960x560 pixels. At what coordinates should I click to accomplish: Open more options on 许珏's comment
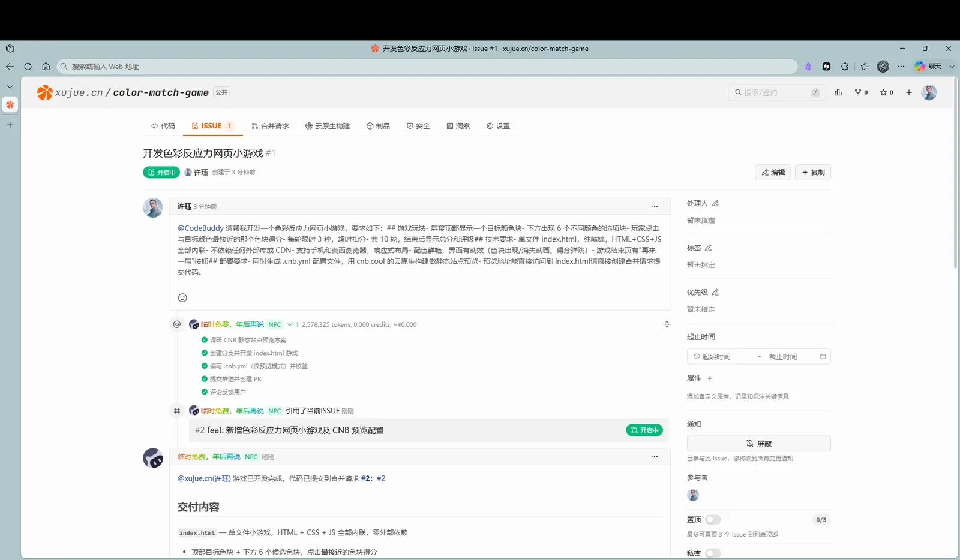click(x=654, y=206)
